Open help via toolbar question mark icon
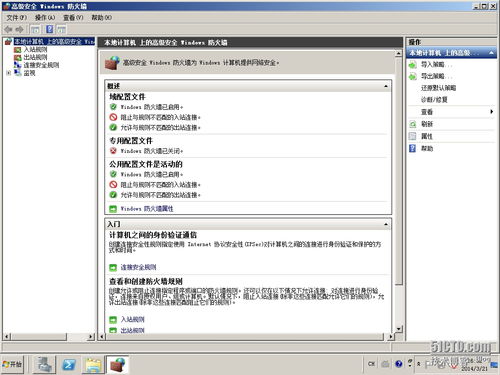 tap(50, 30)
